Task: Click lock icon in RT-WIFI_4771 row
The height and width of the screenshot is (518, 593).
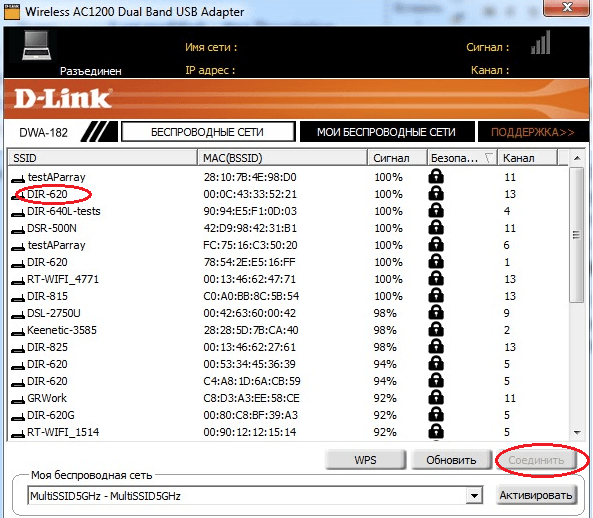Action: pos(436,279)
